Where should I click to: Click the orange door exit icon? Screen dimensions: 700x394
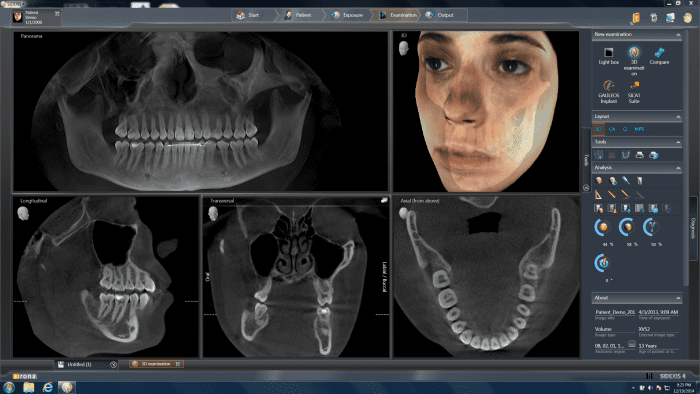(636, 18)
